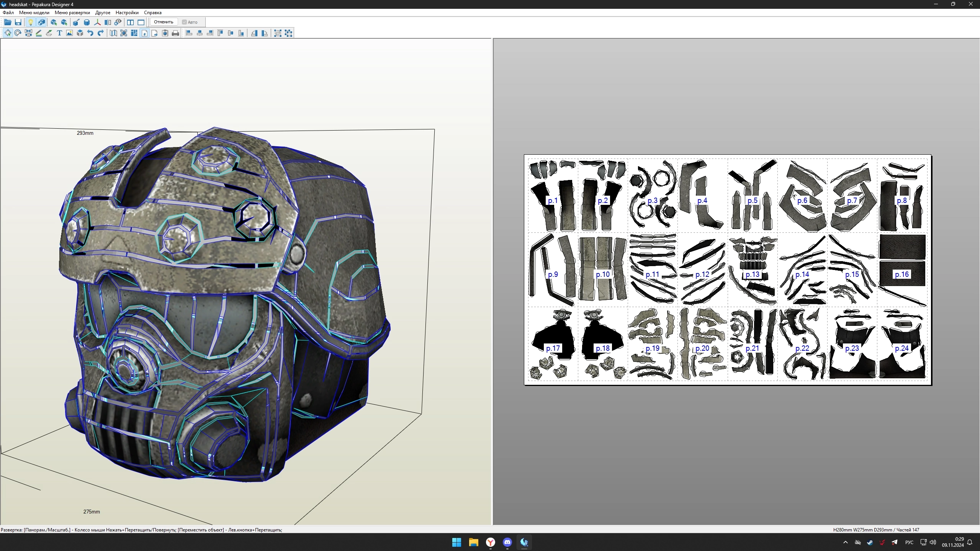
Task: Click the fold lines book icon
Action: pos(113,33)
